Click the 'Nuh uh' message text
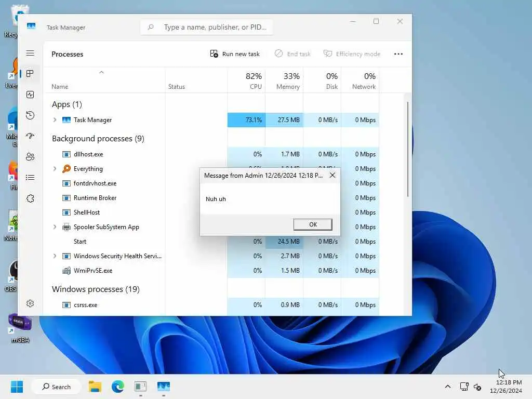This screenshot has height=399, width=532. [x=216, y=199]
